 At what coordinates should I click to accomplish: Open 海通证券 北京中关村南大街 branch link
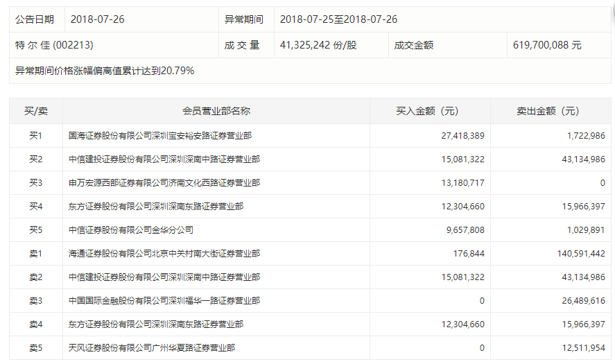[164, 254]
